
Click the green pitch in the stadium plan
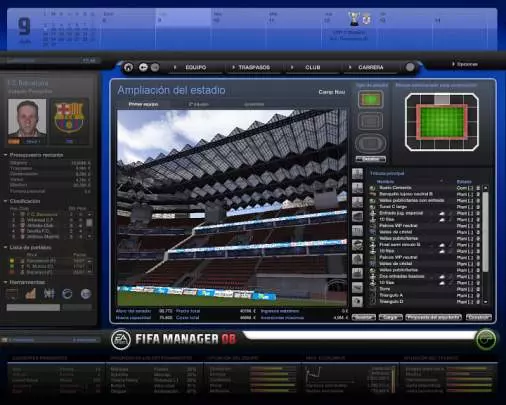(x=442, y=122)
